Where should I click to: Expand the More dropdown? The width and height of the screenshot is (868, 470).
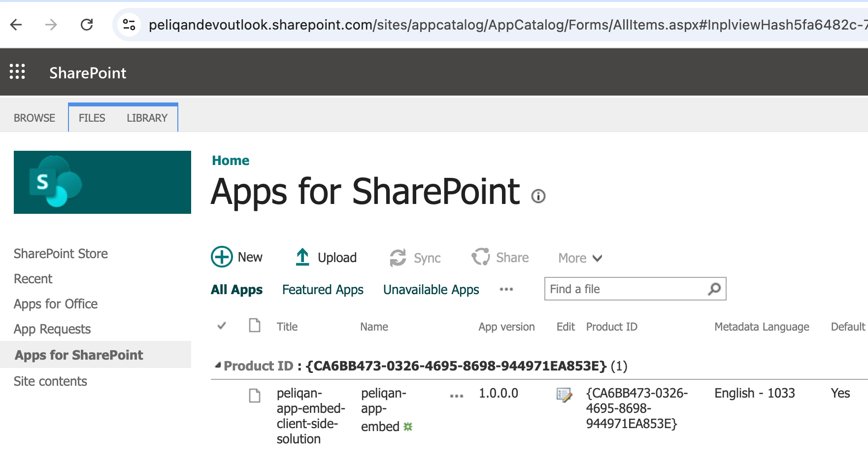click(580, 258)
